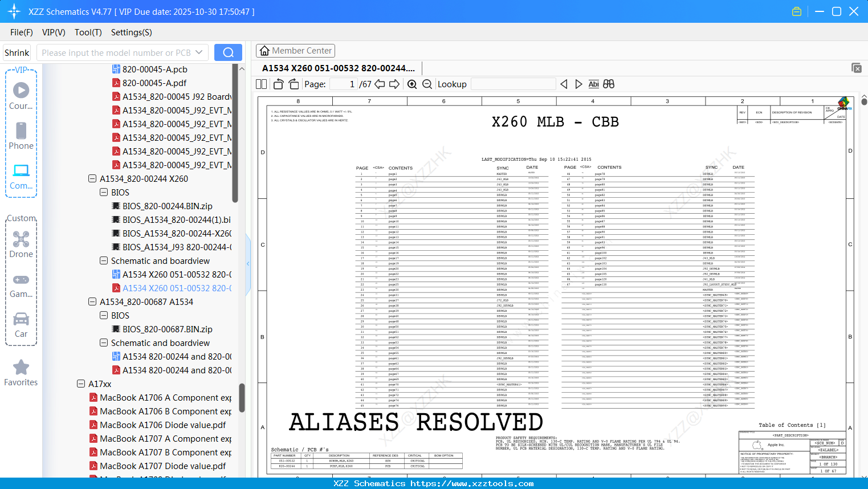Open the Member Center button
This screenshot has width=868, height=489.
tap(295, 51)
